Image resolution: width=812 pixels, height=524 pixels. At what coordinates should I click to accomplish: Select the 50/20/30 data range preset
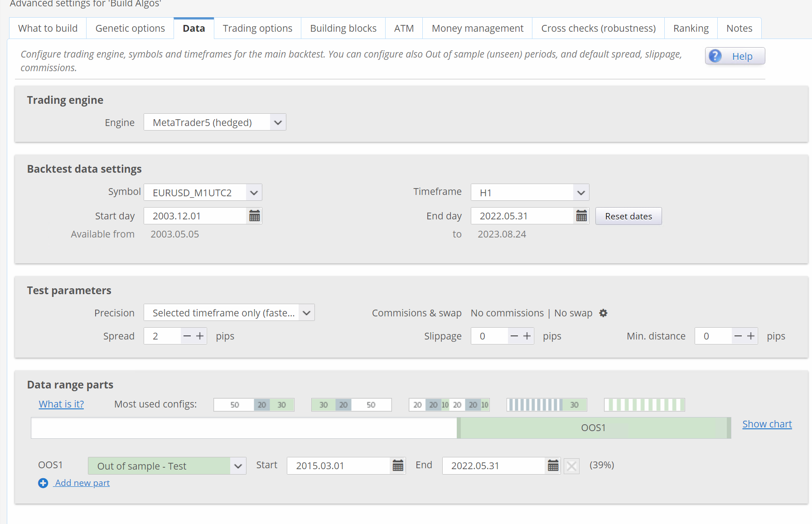tap(254, 405)
